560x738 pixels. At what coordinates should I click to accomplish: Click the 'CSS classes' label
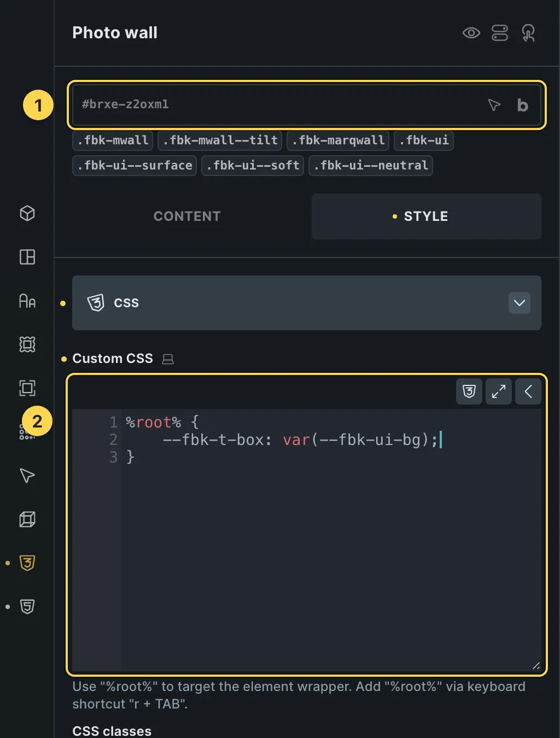[112, 731]
